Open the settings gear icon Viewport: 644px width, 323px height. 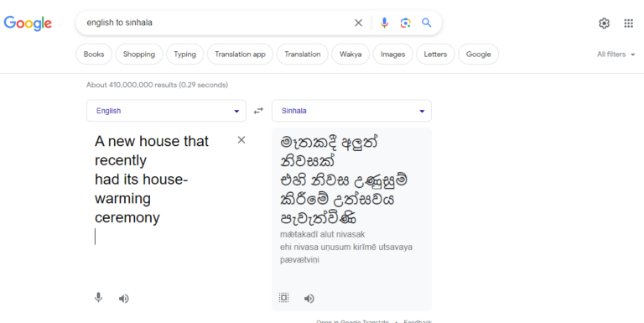click(x=604, y=23)
